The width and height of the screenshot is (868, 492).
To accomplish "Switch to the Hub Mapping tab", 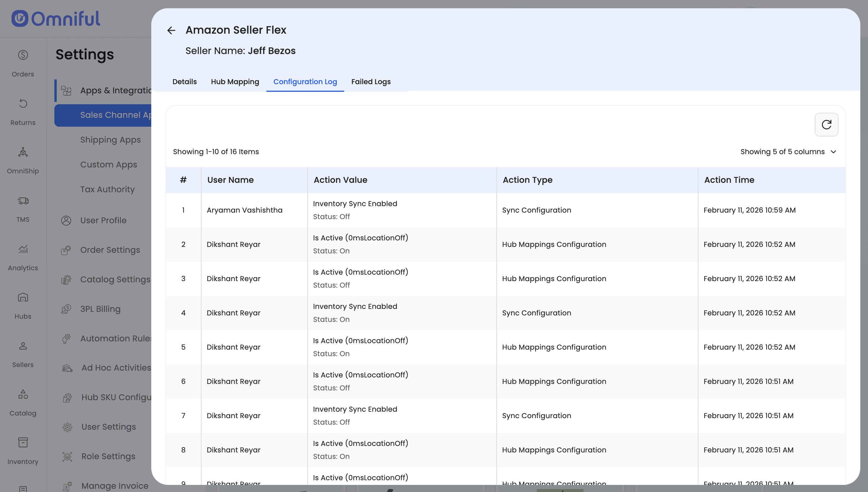I will point(235,82).
